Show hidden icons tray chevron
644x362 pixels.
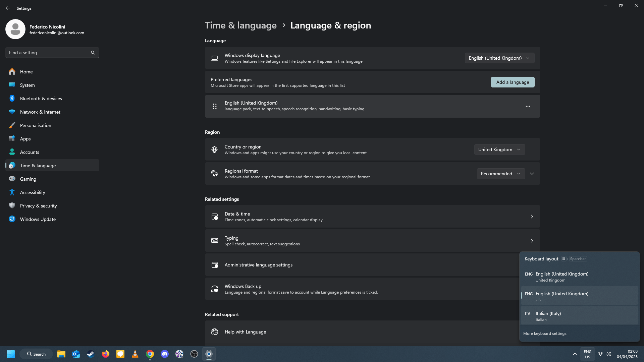(x=575, y=354)
